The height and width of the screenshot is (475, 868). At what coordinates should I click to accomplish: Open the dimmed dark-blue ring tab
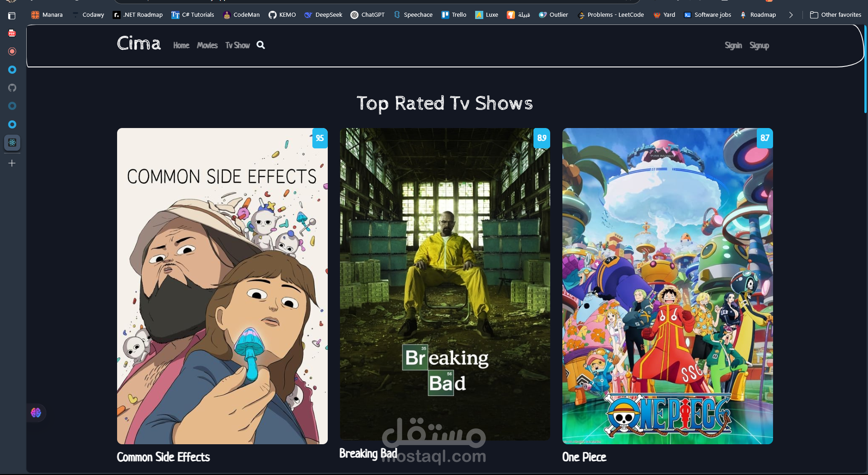tap(12, 106)
